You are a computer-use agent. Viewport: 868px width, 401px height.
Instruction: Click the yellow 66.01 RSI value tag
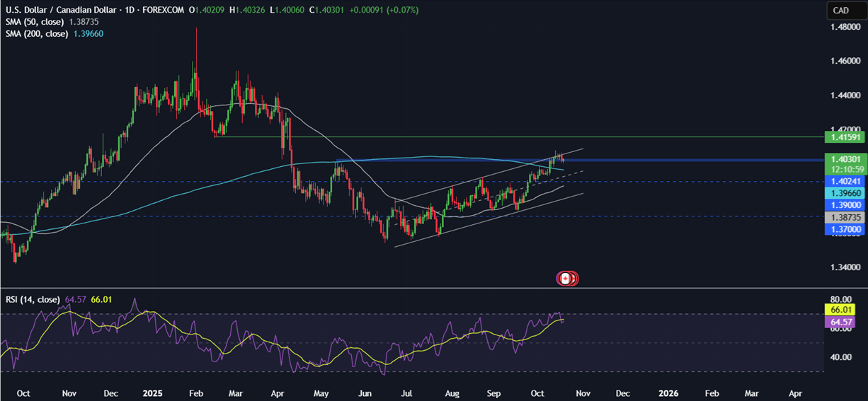840,310
